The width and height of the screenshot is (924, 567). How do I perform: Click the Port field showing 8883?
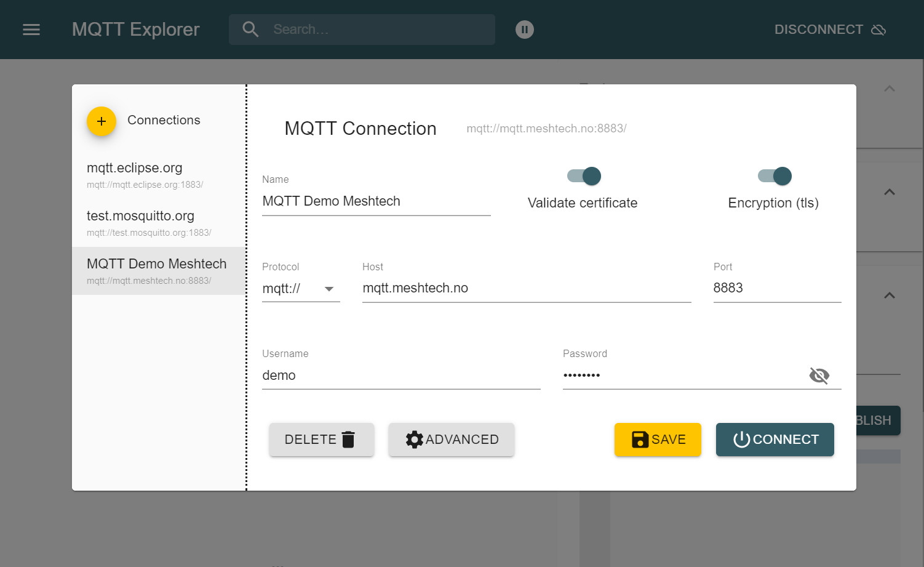pyautogui.click(x=776, y=288)
